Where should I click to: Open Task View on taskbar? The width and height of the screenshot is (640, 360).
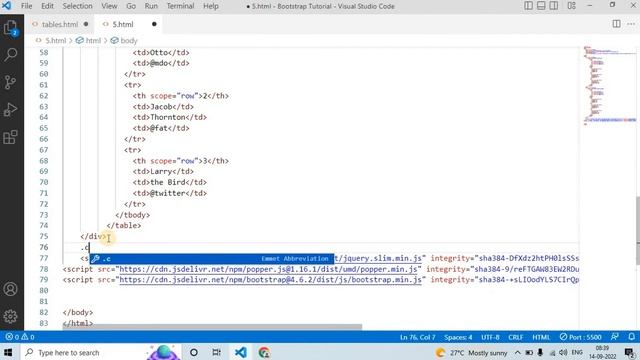217,352
